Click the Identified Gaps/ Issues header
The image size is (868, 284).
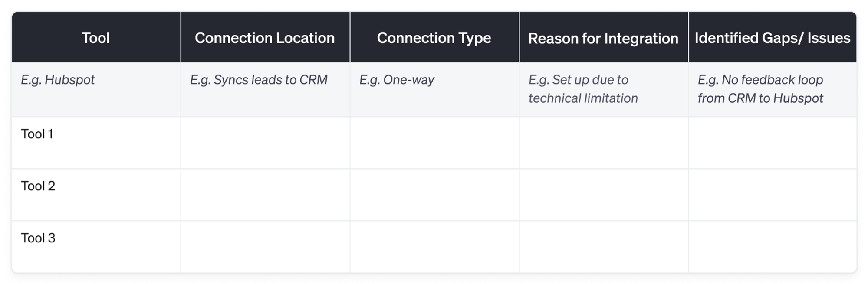pyautogui.click(x=773, y=38)
